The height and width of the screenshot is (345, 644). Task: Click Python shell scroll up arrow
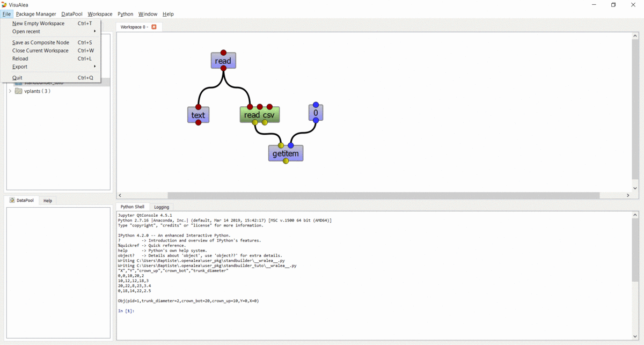[x=635, y=215]
